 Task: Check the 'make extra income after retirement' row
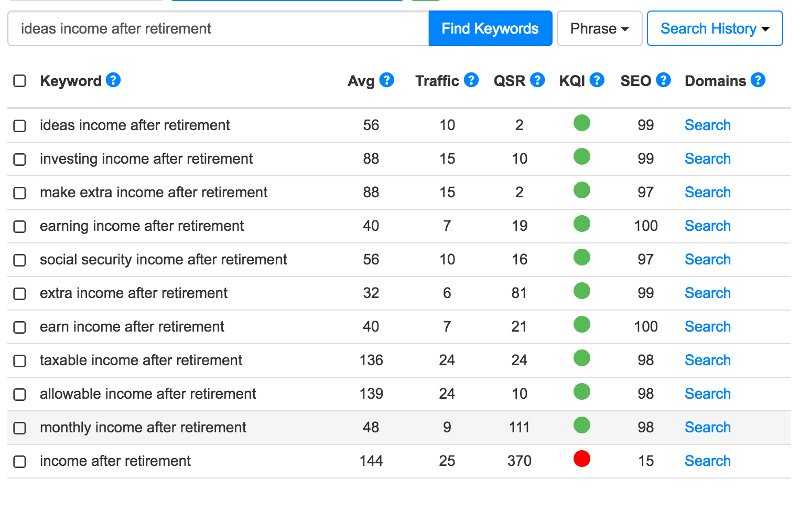[x=19, y=193]
